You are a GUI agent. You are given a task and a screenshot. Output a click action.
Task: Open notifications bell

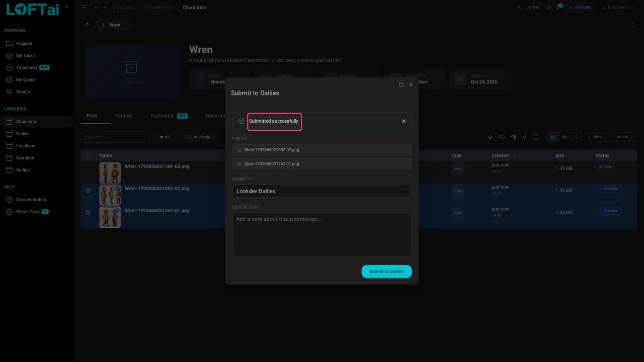click(x=558, y=7)
